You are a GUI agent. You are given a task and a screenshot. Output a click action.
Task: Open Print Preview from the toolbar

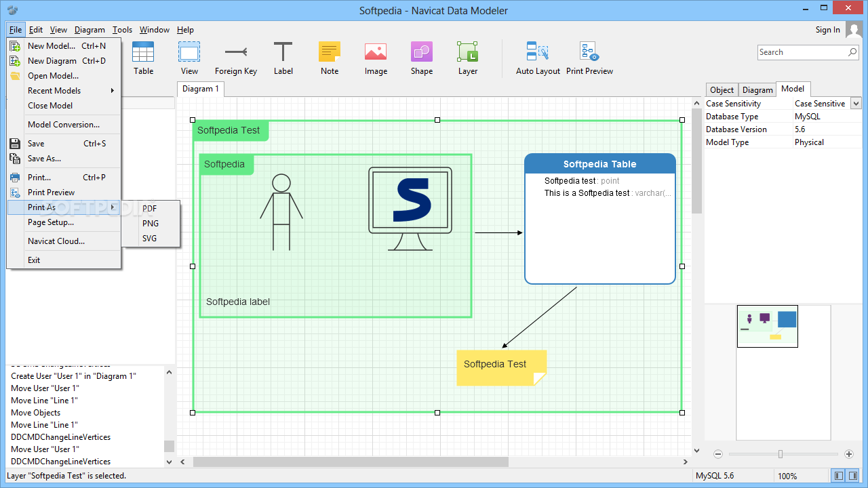tap(589, 58)
